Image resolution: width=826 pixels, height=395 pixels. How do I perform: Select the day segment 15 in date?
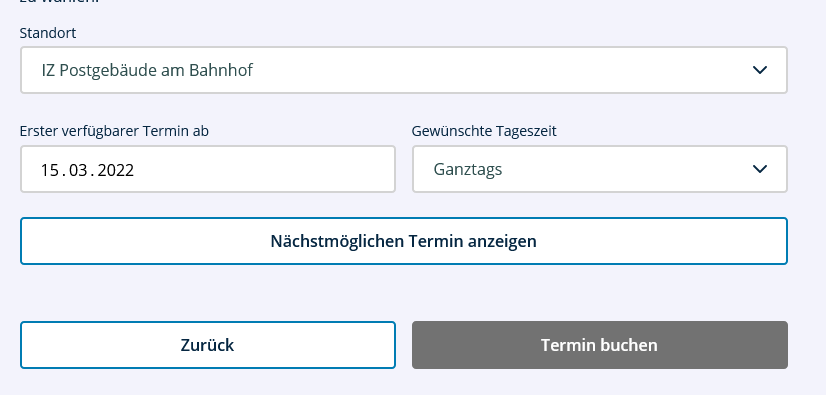[49, 170]
